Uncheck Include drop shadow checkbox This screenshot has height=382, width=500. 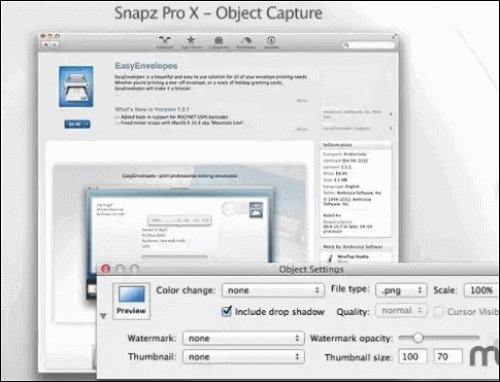point(226,311)
